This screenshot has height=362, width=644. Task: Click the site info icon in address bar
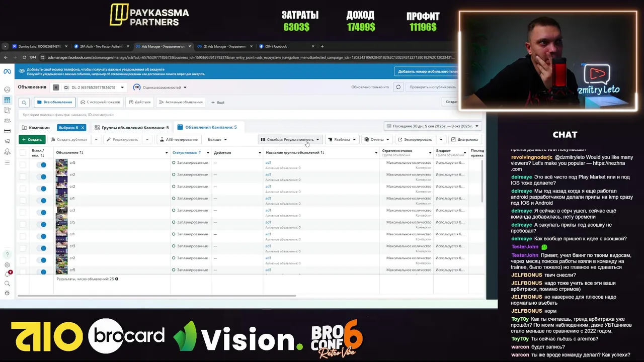(43, 57)
